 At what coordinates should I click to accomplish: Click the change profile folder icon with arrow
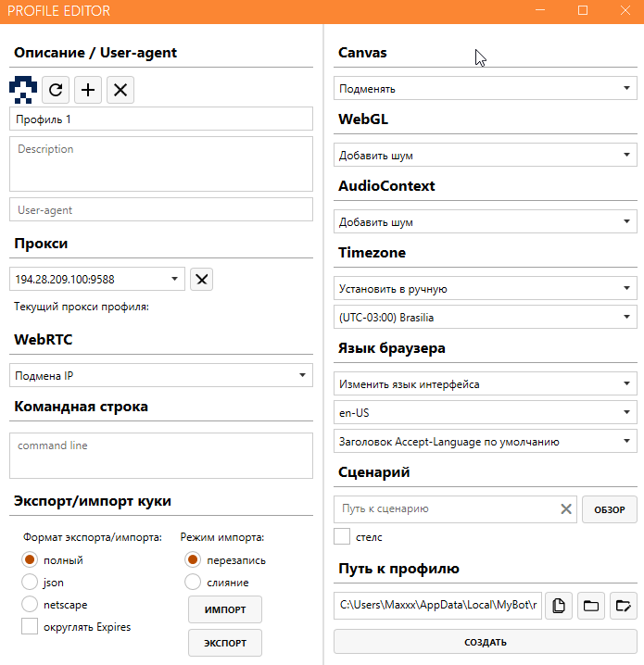pos(624,606)
